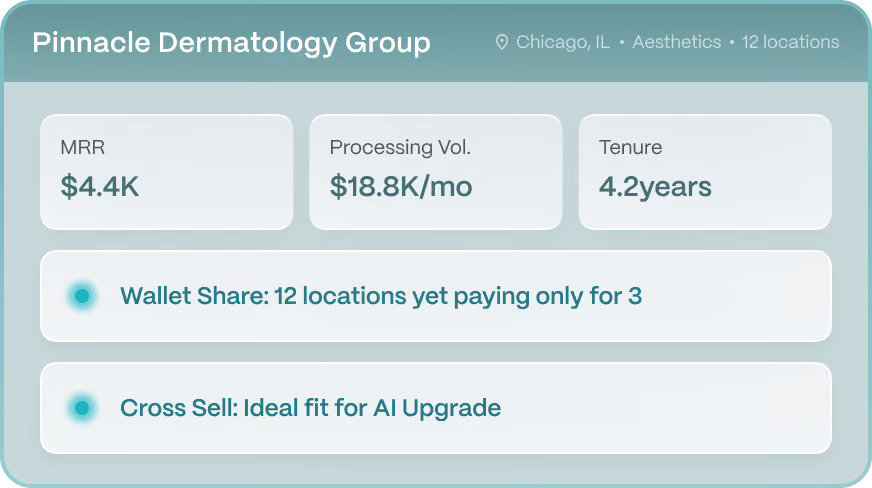Image resolution: width=872 pixels, height=488 pixels.
Task: Open the Wallet Share insight row
Action: (436, 296)
